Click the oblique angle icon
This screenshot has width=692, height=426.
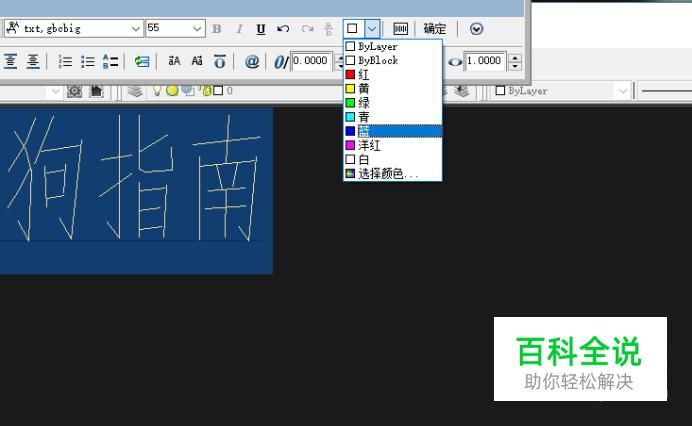281,62
